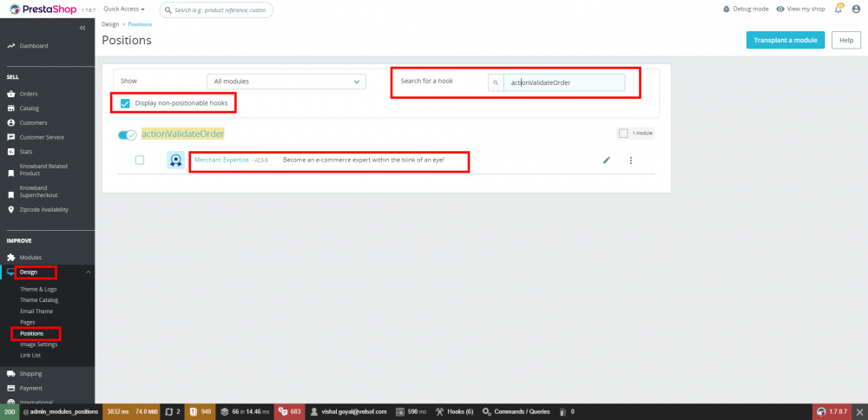Open Payment sidebar item
868x420 pixels.
coord(30,389)
